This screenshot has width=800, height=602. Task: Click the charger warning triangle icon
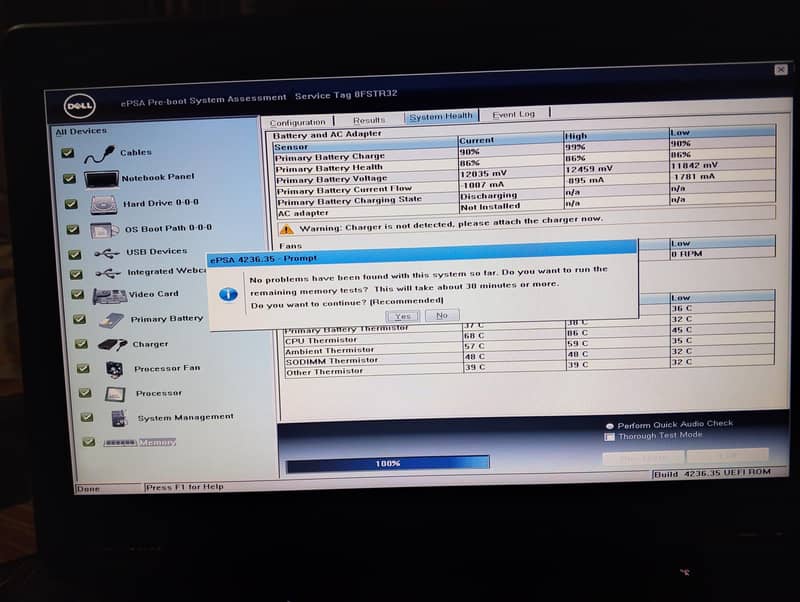coord(287,230)
